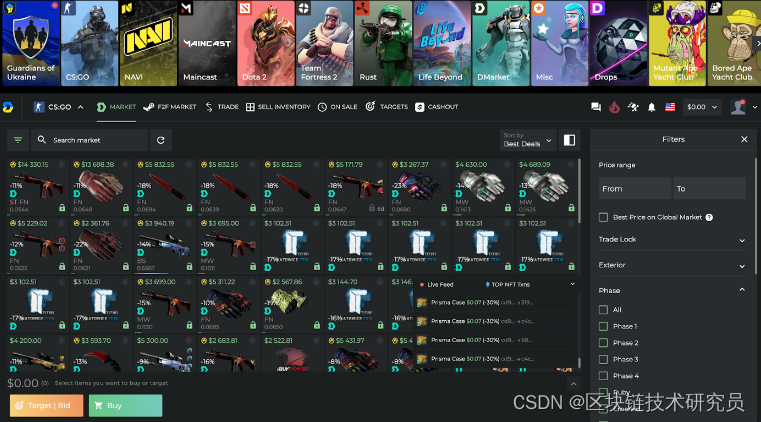The height and width of the screenshot is (422, 761).
Task: Open the Guardians of Ukraine banner
Action: 31,43
